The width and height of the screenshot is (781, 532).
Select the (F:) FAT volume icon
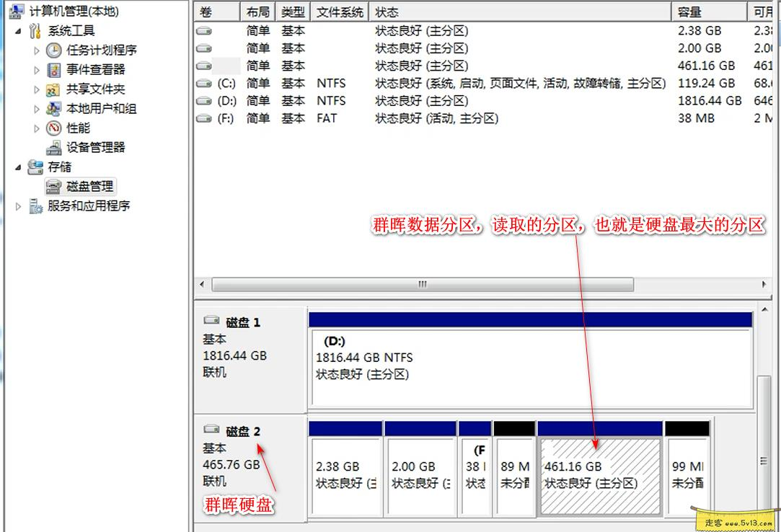click(203, 118)
